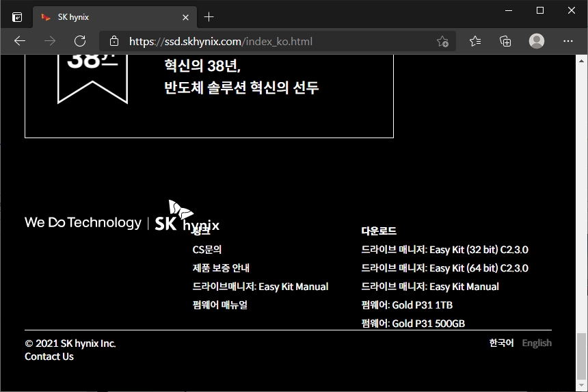The height and width of the screenshot is (392, 588).
Task: Click the 38년 innovation banner
Action: [209, 96]
